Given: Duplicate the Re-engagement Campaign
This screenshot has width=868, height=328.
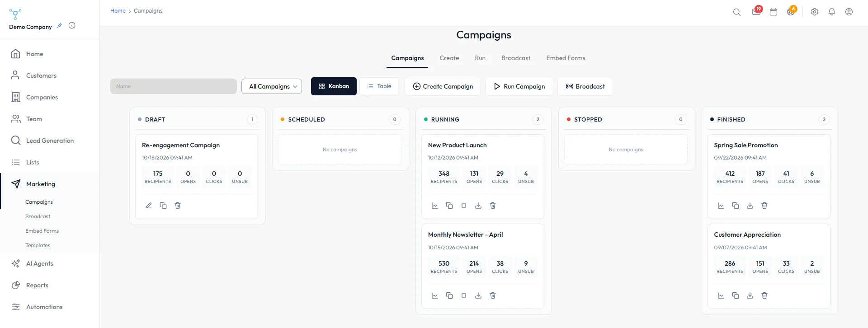Looking at the screenshot, I should (x=163, y=206).
